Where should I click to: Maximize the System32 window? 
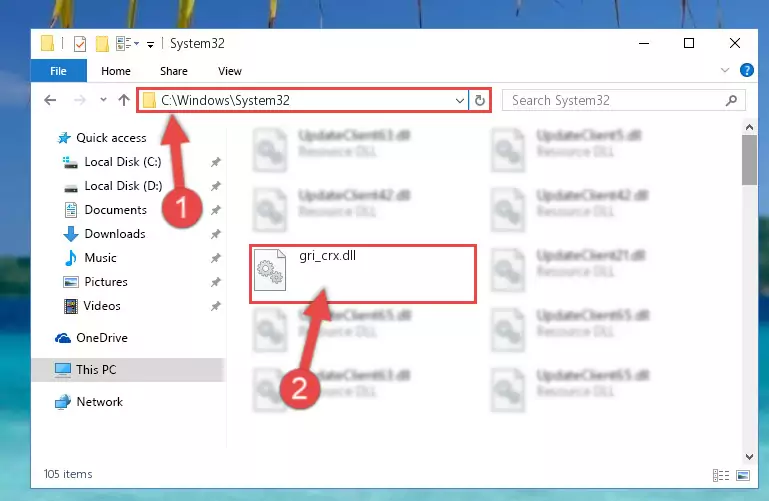click(x=689, y=43)
